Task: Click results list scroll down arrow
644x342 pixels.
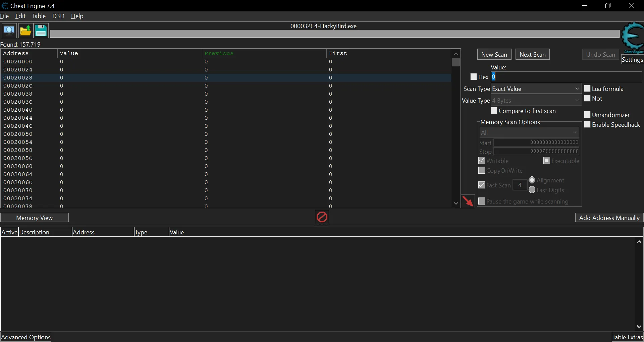Action: tap(455, 203)
